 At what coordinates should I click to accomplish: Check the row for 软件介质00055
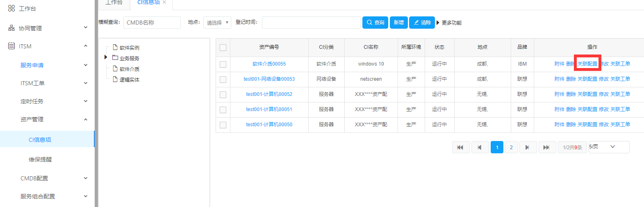coord(223,64)
